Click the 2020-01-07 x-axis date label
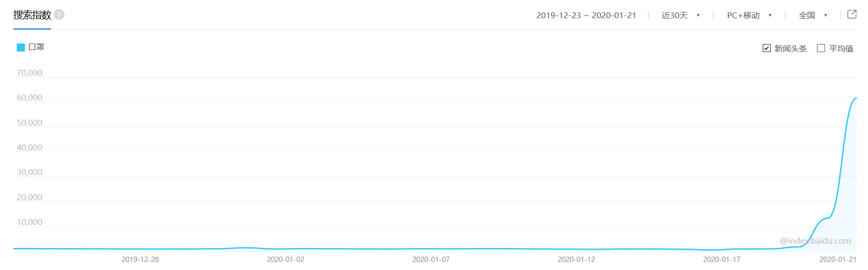This screenshot has height=270, width=868. 431,259
